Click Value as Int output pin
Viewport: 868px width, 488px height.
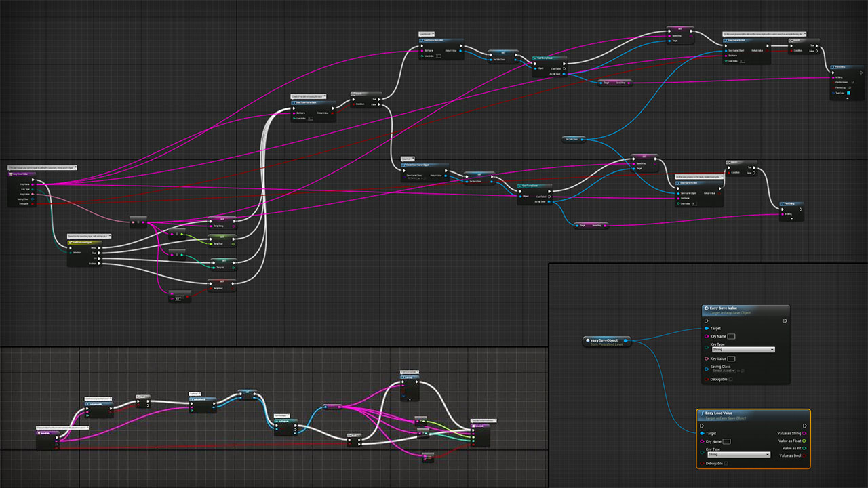click(804, 448)
